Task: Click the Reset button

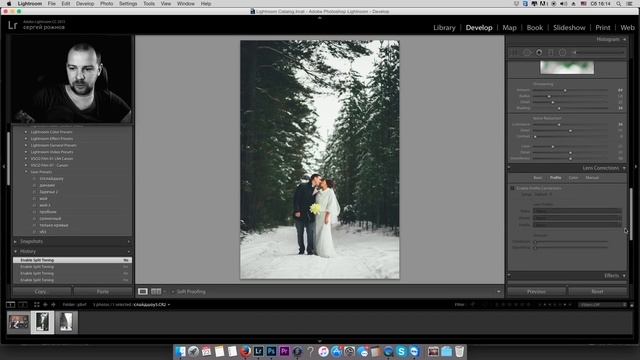Action: 597,291
